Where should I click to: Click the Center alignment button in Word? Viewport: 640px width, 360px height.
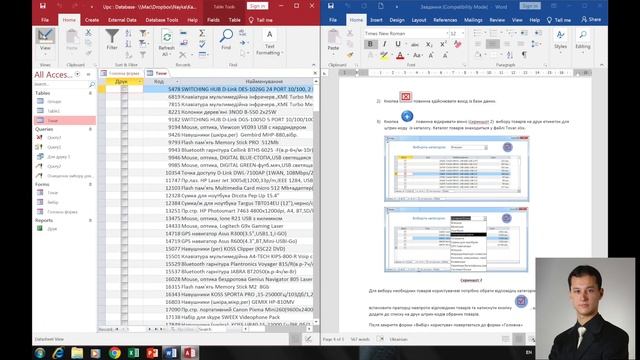493,44
